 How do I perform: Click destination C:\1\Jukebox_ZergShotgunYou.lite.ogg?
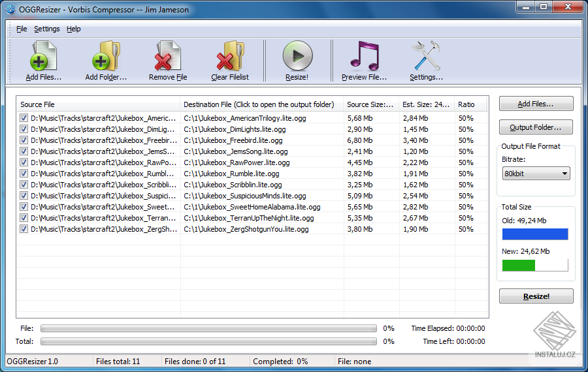246,229
